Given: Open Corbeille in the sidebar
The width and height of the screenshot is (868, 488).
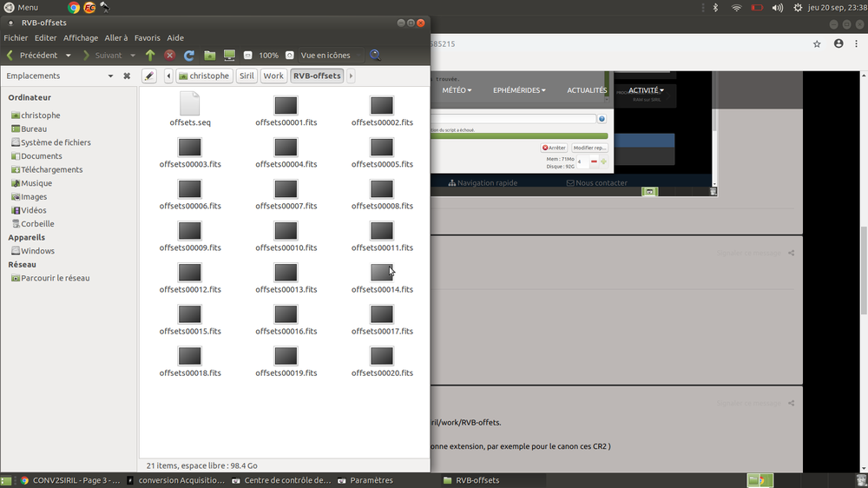Looking at the screenshot, I should coord(33,224).
